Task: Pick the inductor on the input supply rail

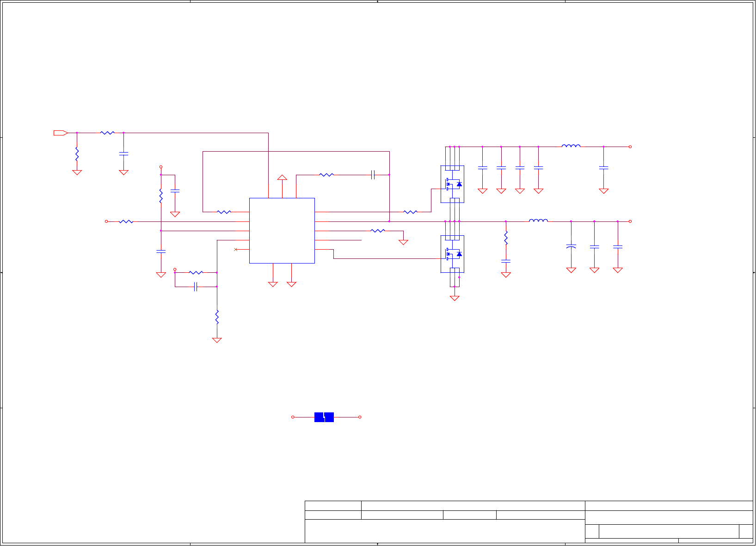Action: point(571,146)
